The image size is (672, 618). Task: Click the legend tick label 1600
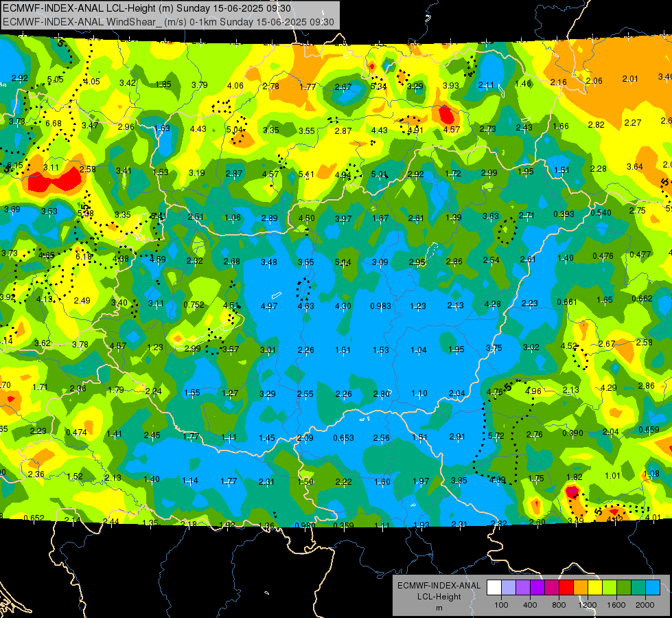tap(616, 605)
